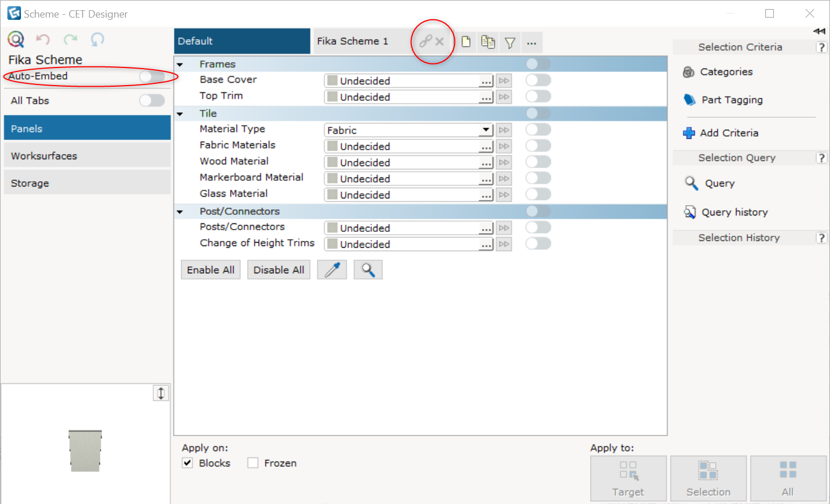Click the Glass Material color swatch
This screenshot has height=504, width=830.
[332, 195]
